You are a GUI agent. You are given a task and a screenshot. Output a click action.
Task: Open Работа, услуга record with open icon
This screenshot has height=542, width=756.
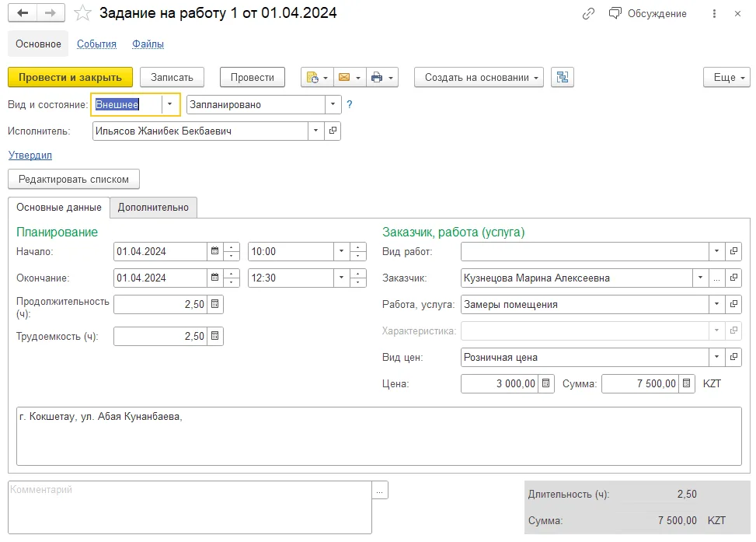[x=733, y=304]
